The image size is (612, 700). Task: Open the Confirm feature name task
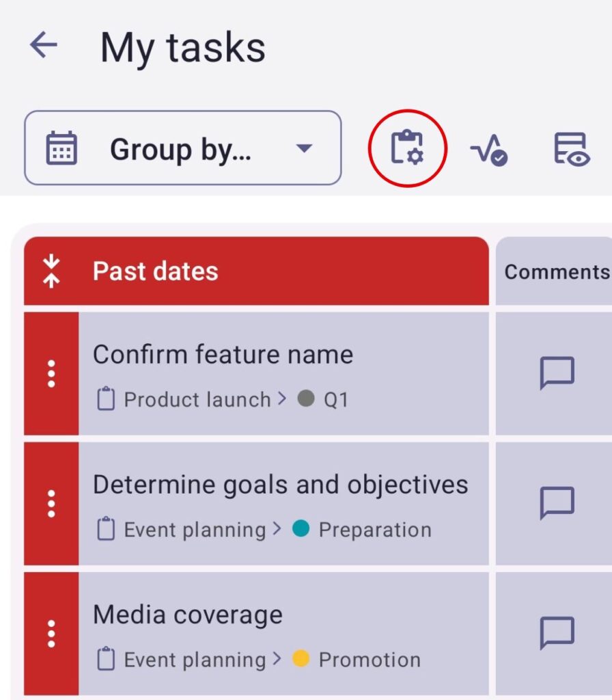(223, 355)
